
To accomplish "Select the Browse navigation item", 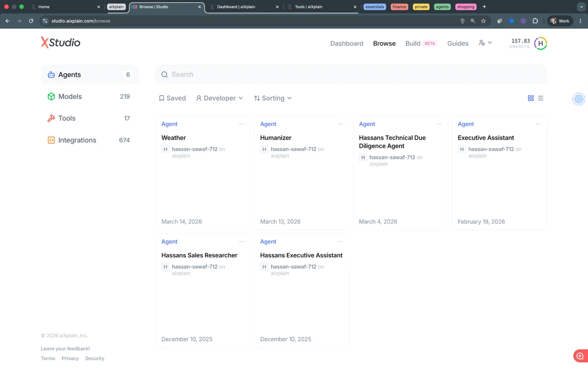I will click(384, 43).
